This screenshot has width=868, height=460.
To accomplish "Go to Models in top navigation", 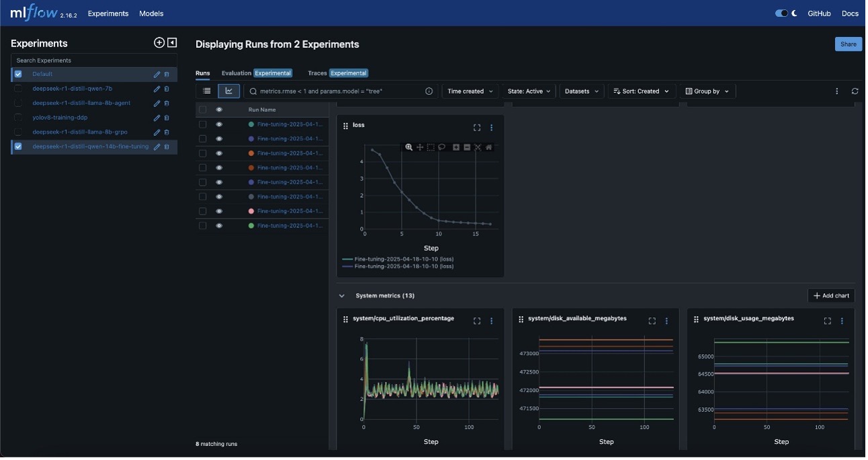I will 151,13.
